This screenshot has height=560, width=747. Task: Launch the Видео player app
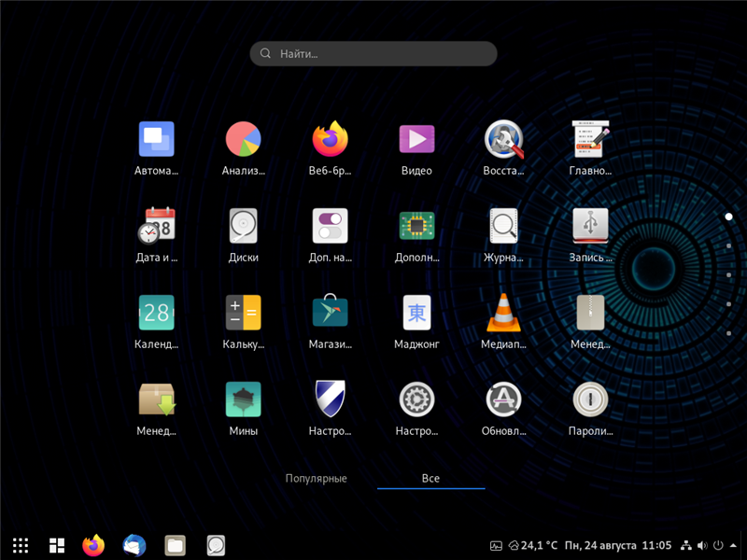416,148
